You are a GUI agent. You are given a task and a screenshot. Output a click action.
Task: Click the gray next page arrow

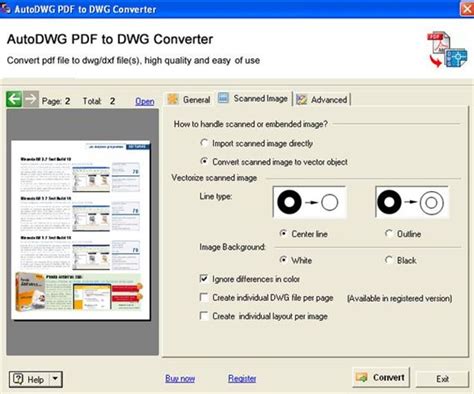click(31, 99)
